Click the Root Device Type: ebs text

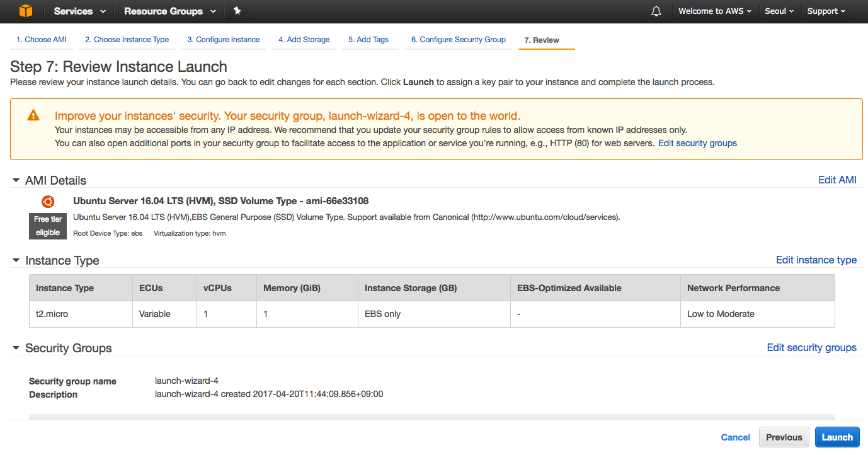pyautogui.click(x=108, y=233)
